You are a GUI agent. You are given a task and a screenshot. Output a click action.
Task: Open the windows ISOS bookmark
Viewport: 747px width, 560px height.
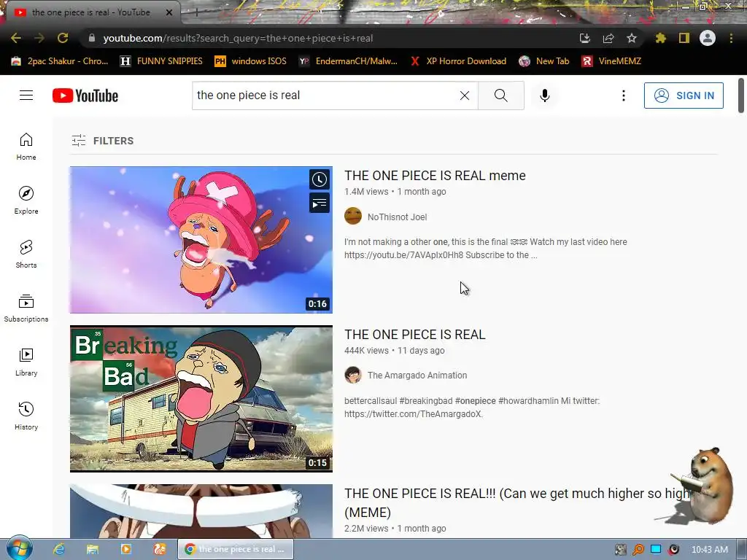point(251,61)
